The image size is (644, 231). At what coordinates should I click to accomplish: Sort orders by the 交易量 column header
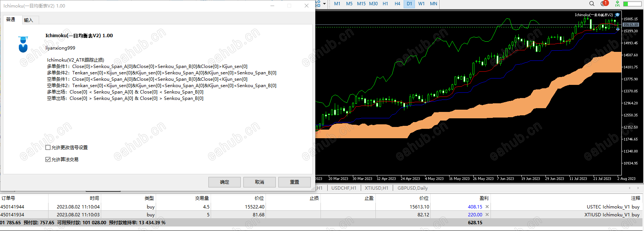click(x=183, y=198)
